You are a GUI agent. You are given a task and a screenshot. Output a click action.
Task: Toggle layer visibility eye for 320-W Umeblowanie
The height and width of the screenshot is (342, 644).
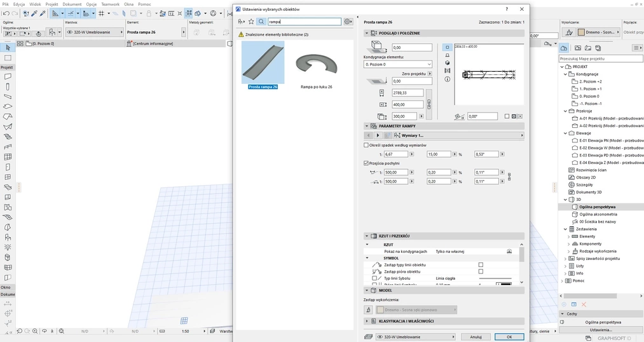pyautogui.click(x=70, y=32)
